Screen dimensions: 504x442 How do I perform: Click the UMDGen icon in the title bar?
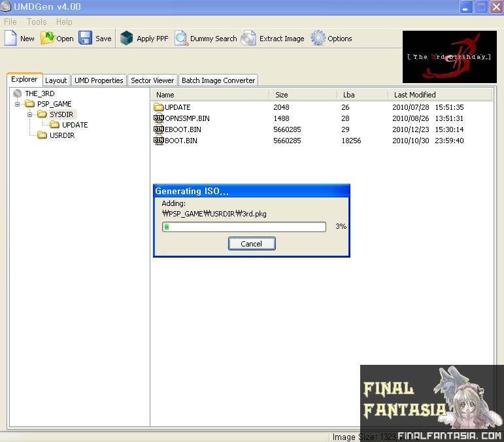click(5, 6)
